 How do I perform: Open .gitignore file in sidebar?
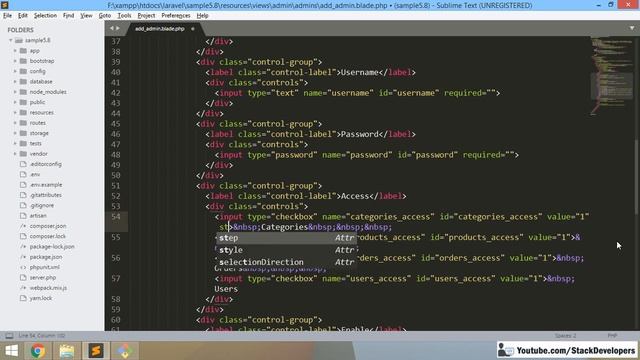click(x=42, y=205)
